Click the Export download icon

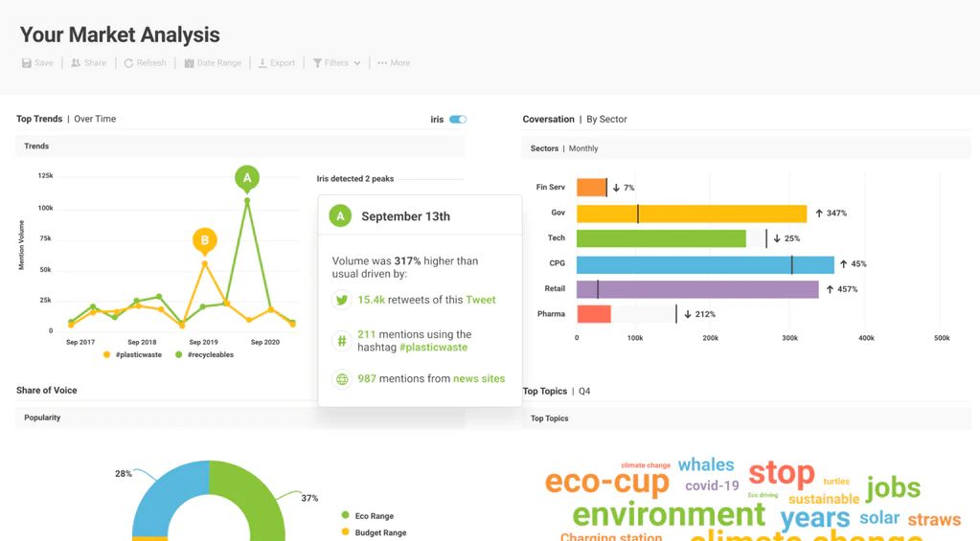262,63
